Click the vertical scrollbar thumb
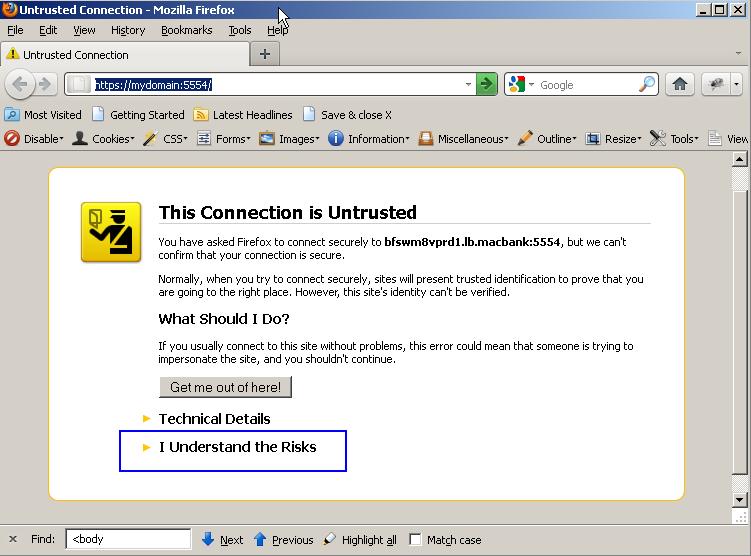The height and width of the screenshot is (556, 751). coord(740,330)
